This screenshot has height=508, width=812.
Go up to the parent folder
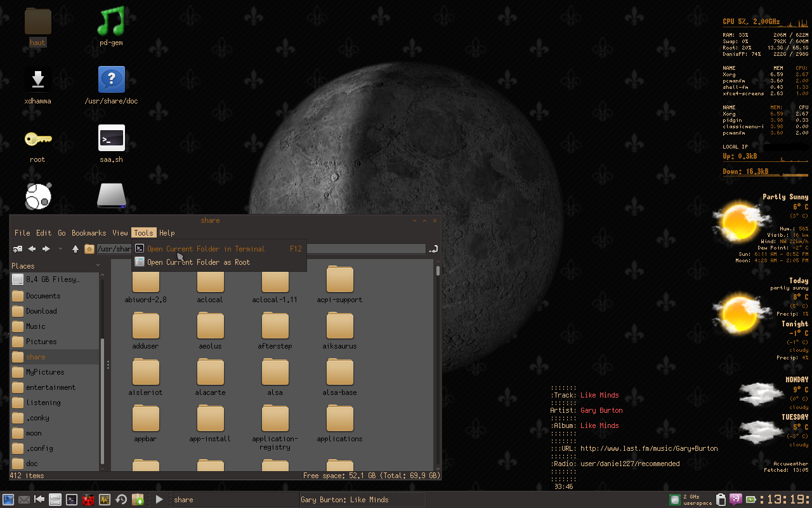pyautogui.click(x=75, y=249)
